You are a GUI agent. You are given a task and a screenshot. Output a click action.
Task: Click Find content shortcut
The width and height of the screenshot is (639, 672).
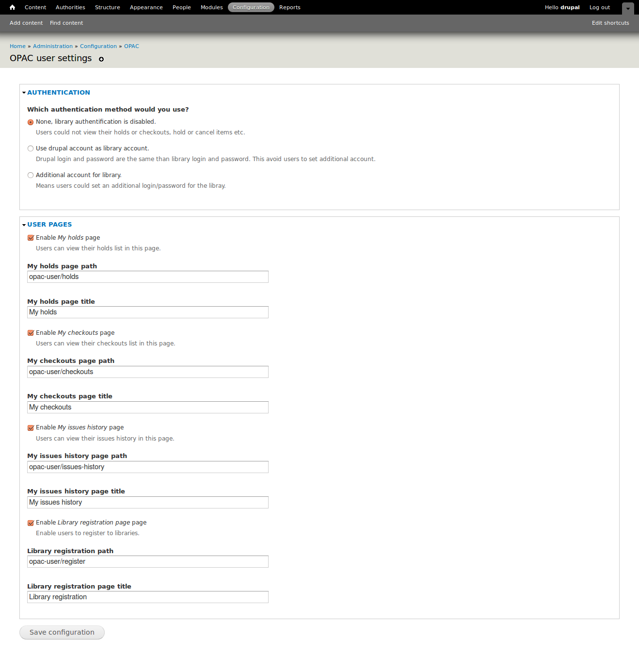[x=66, y=23]
